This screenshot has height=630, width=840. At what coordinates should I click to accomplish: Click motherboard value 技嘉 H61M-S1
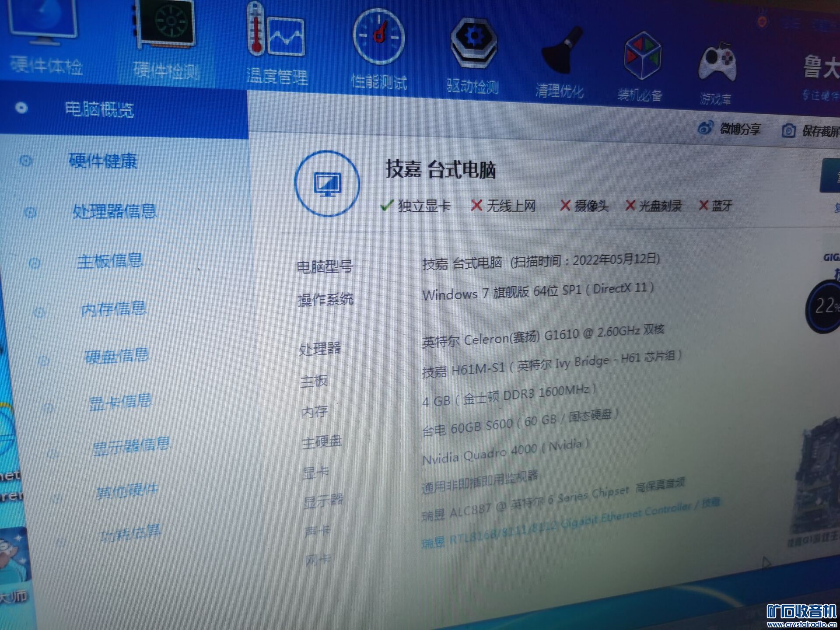552,364
